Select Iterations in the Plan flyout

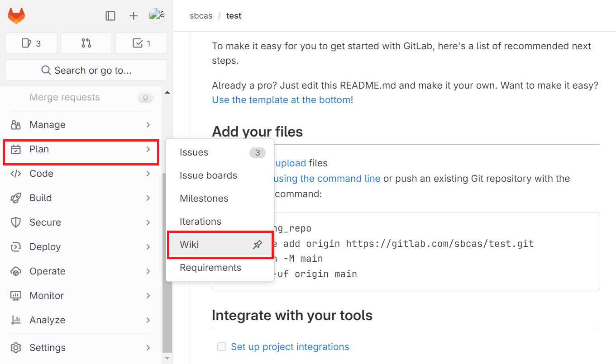[220, 222]
